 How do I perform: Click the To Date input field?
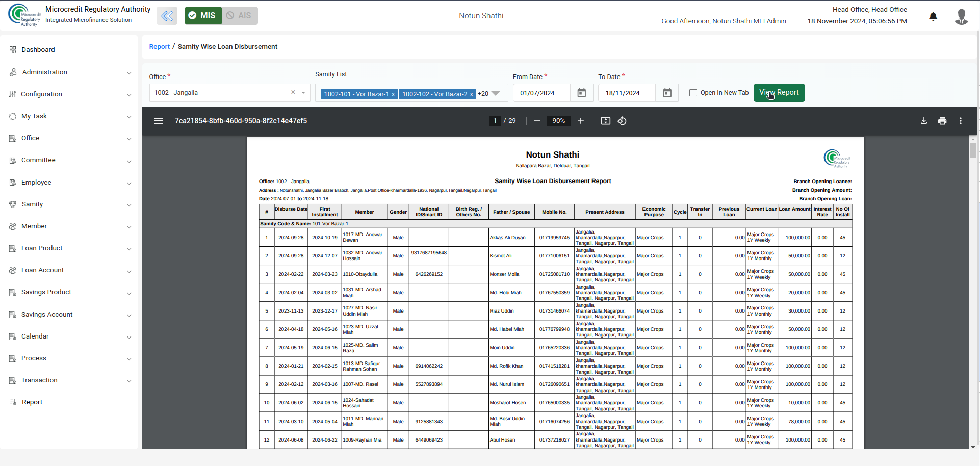tap(628, 93)
